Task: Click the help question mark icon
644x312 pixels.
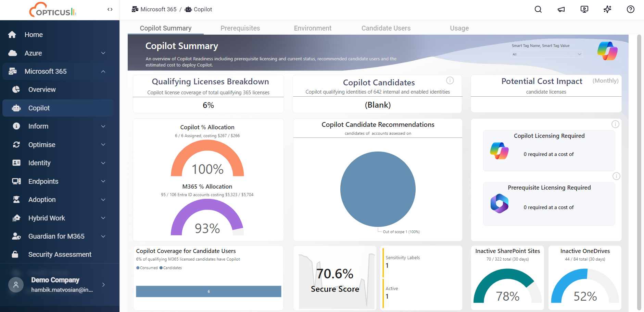Action: tap(630, 9)
